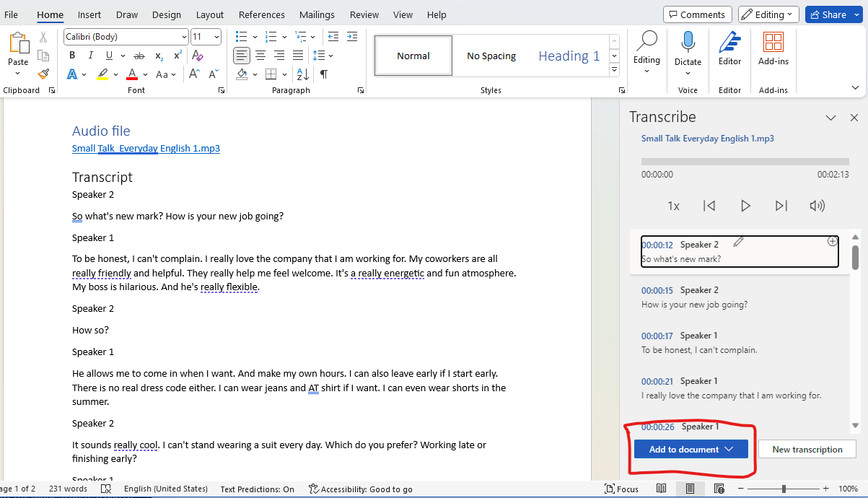Click the New transcription button
Screen dimensions: 868x498
click(807, 448)
